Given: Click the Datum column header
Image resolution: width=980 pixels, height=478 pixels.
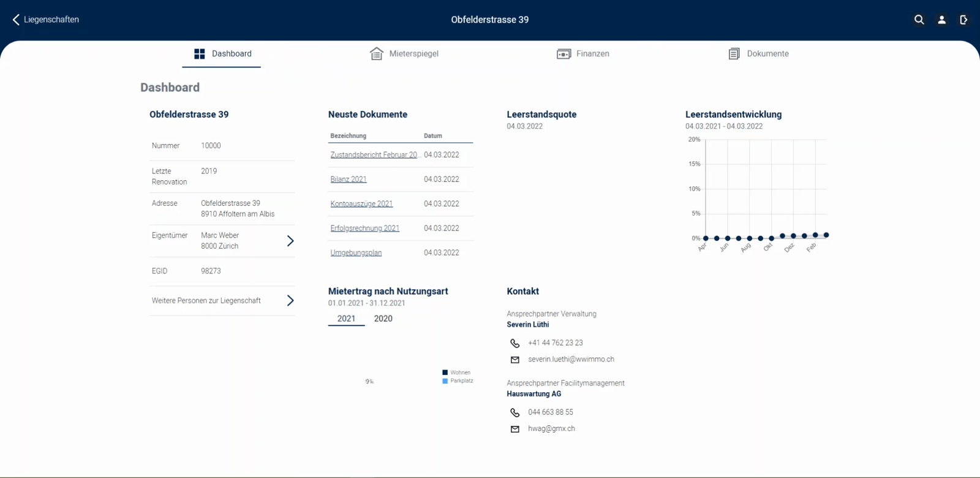Looking at the screenshot, I should pyautogui.click(x=433, y=136).
